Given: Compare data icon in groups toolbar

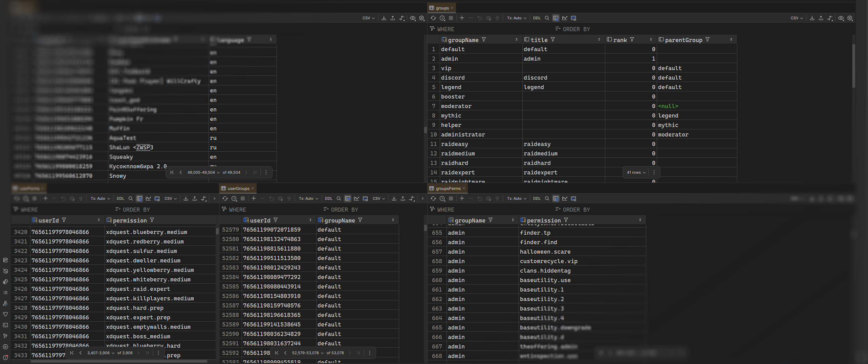Looking at the screenshot, I should [x=830, y=18].
